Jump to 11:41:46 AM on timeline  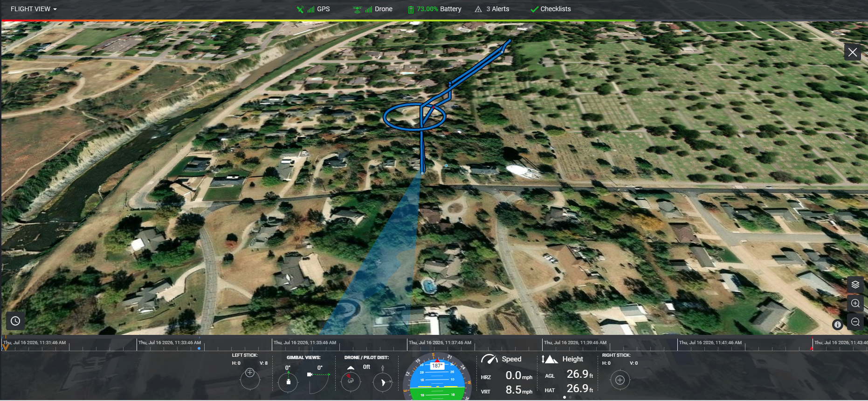710,342
